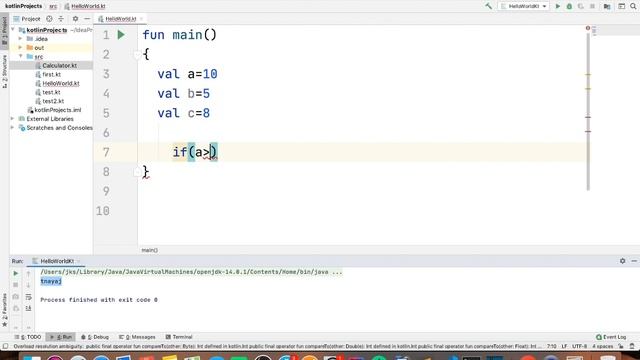Switch to HelloWorld.kt editor tab
Viewport: 640px width, 360px height.
tap(120, 19)
